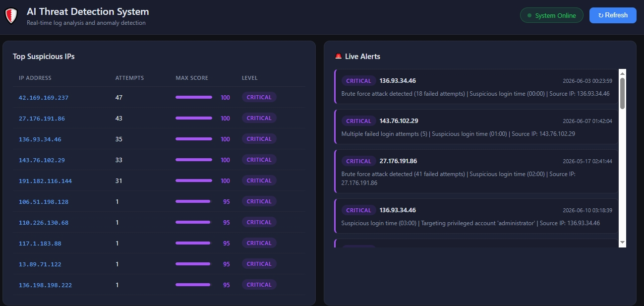Click the MAX SCORE column header
This screenshot has height=306, width=644.
pos(192,78)
